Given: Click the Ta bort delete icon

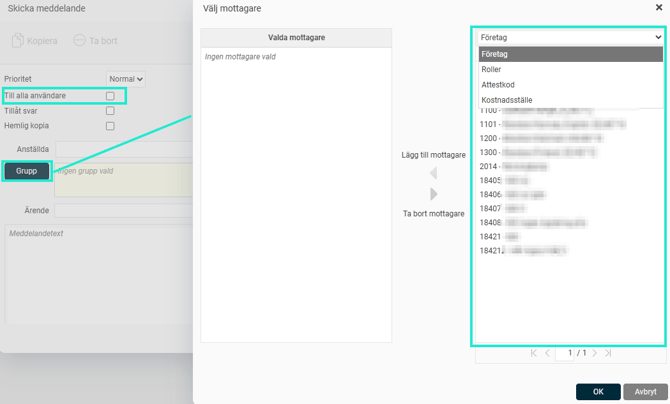Looking at the screenshot, I should (80, 41).
